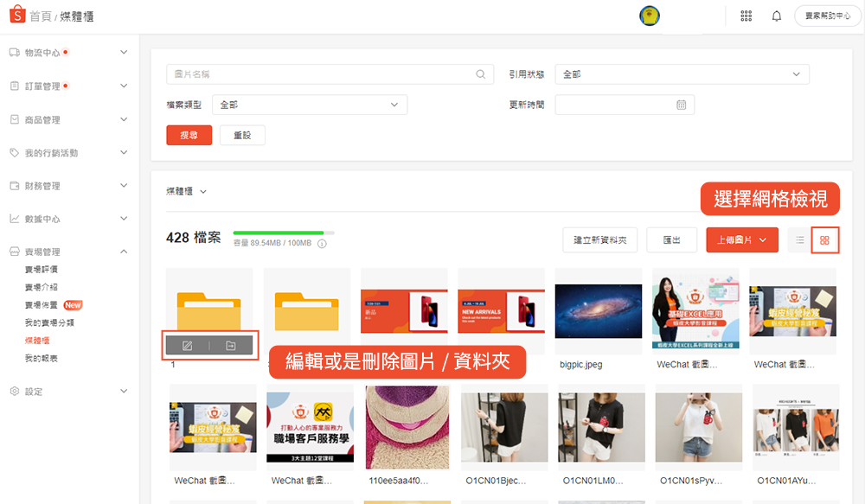Open the file type dropdown

click(309, 105)
